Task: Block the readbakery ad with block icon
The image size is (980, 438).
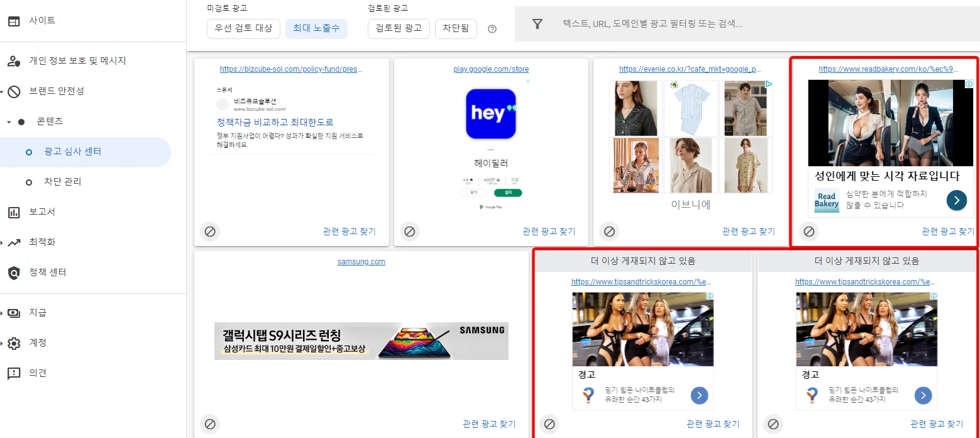Action: coord(809,231)
